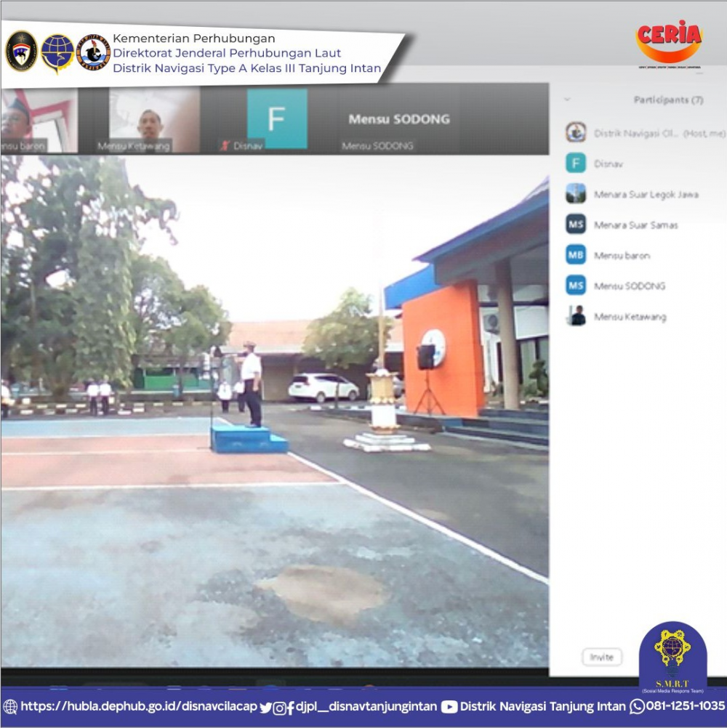
Task: Click the main shared video of ceremony
Action: point(275,411)
